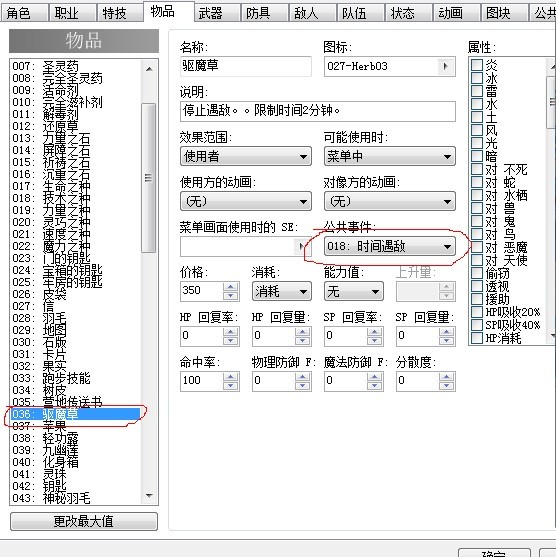The width and height of the screenshot is (556, 557).
Task: Select item 007: 圣灵药
Action: (x=75, y=66)
